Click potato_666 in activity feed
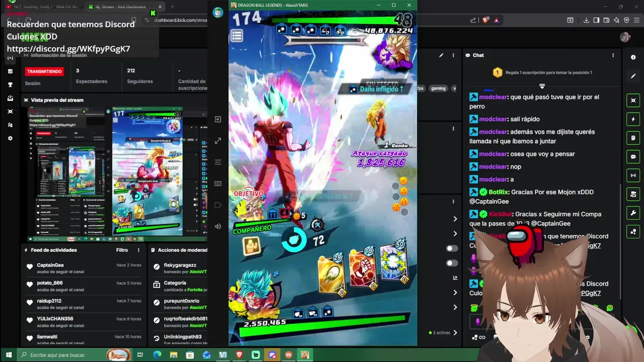 click(50, 283)
